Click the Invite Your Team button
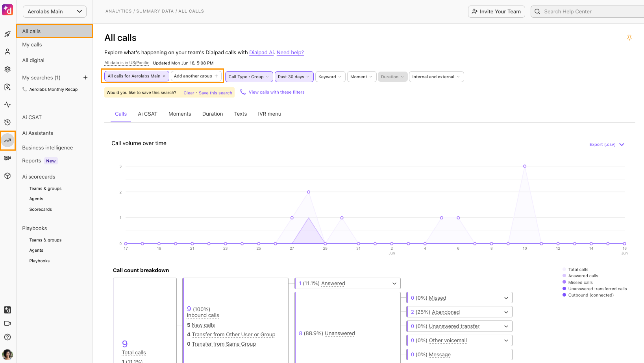Screen dimensions: 644x363 pyautogui.click(x=496, y=11)
